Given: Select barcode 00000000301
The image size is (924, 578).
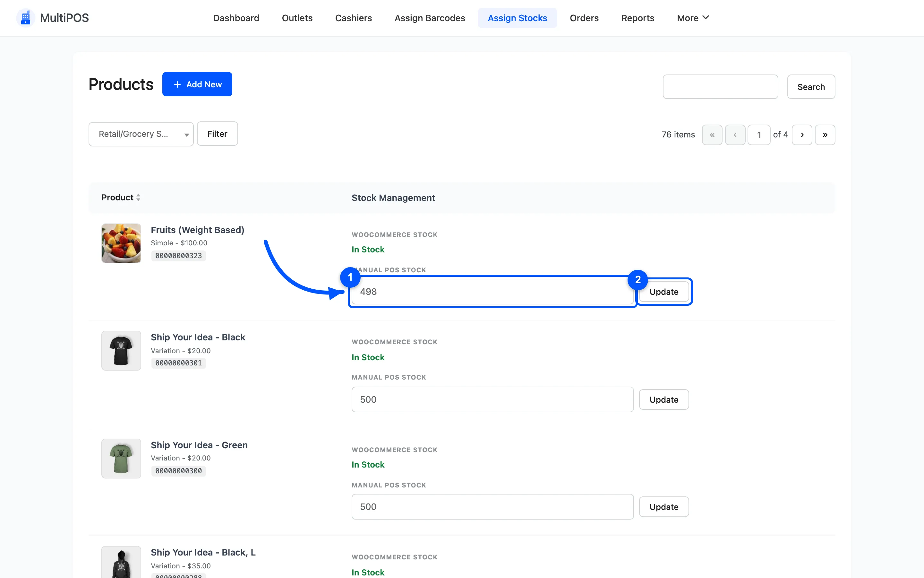Looking at the screenshot, I should [x=178, y=363].
